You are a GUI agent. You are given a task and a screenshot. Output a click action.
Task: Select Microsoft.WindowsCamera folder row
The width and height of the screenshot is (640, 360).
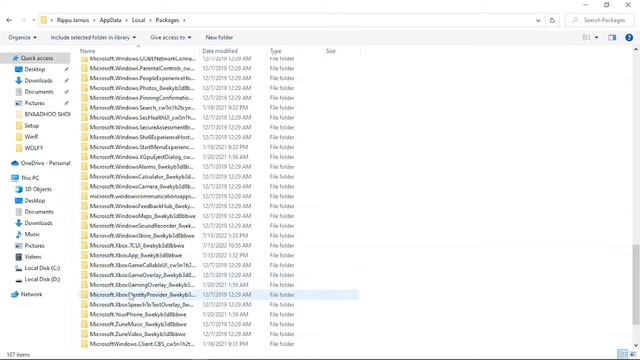(220, 187)
